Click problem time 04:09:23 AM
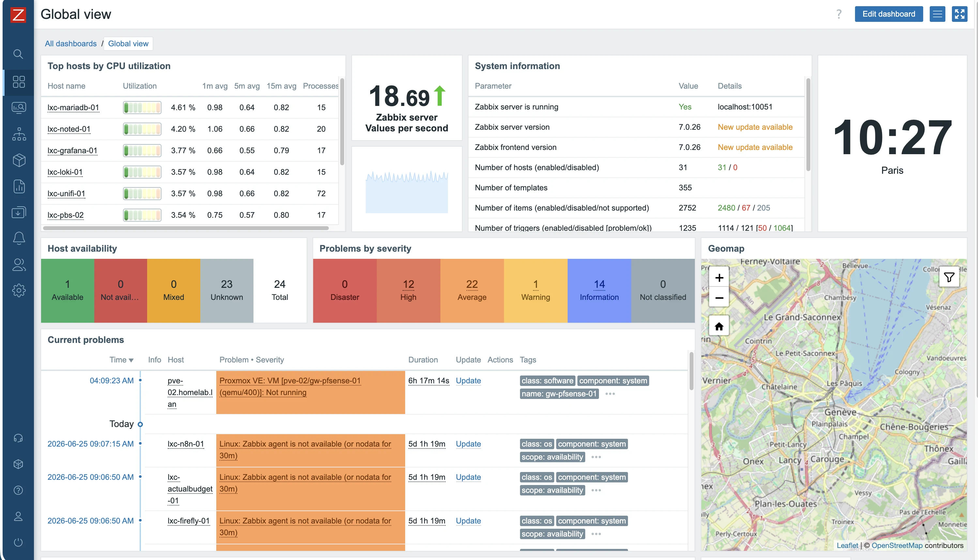This screenshot has height=560, width=978. [112, 380]
